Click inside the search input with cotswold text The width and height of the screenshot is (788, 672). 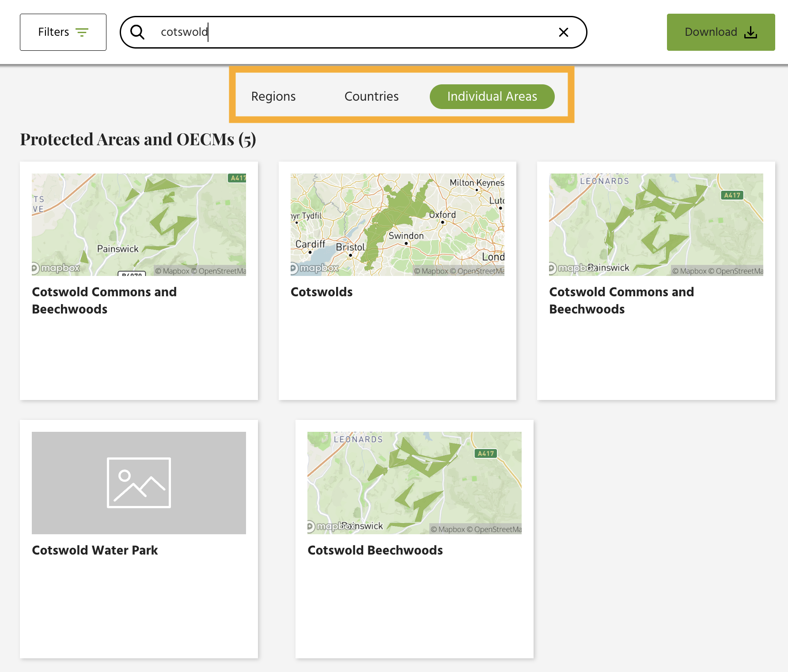(x=309, y=32)
